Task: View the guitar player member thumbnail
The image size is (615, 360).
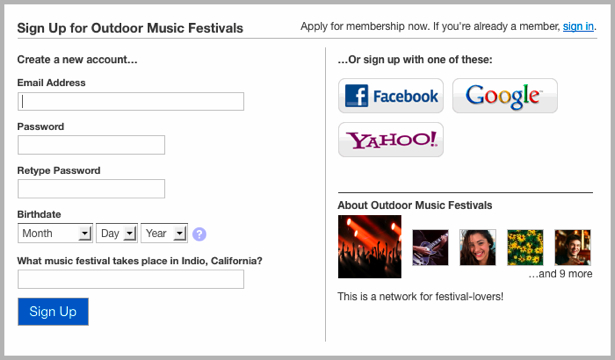Action: 430,247
